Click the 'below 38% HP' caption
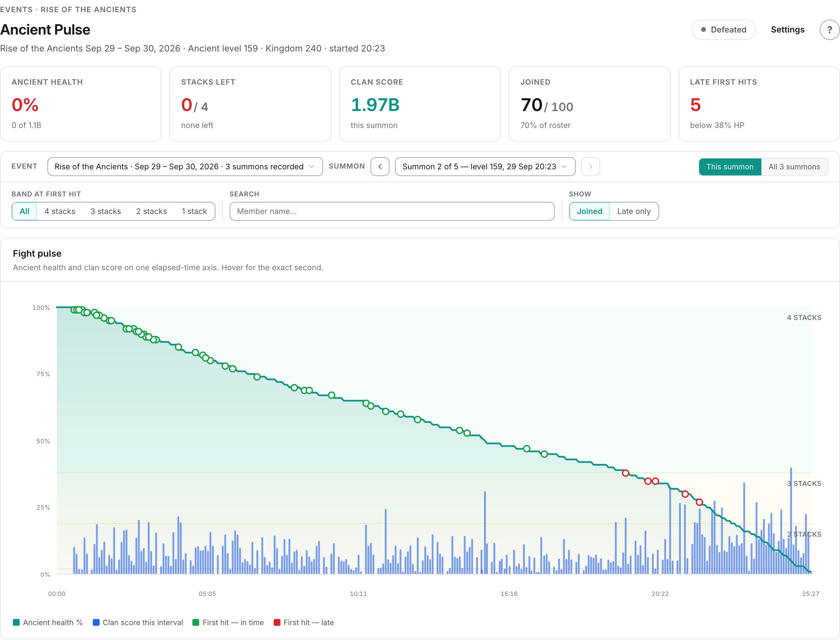 (x=717, y=125)
